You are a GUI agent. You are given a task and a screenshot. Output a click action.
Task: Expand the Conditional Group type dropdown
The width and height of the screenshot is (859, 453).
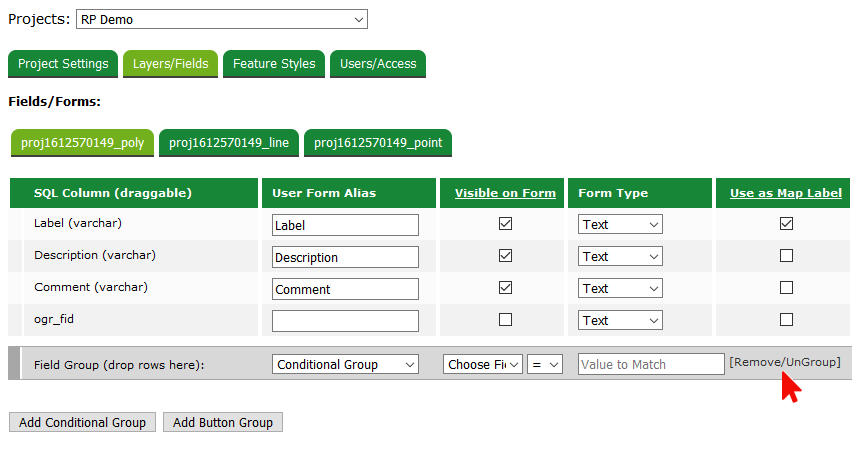coord(345,365)
